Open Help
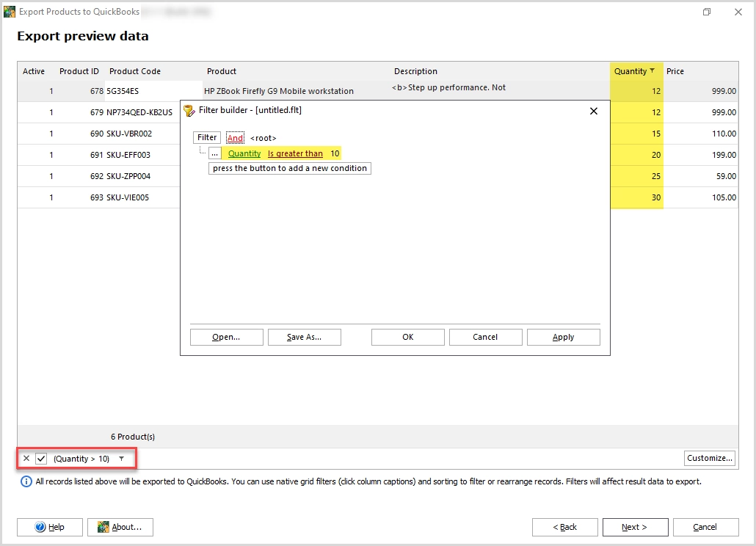 pyautogui.click(x=50, y=527)
